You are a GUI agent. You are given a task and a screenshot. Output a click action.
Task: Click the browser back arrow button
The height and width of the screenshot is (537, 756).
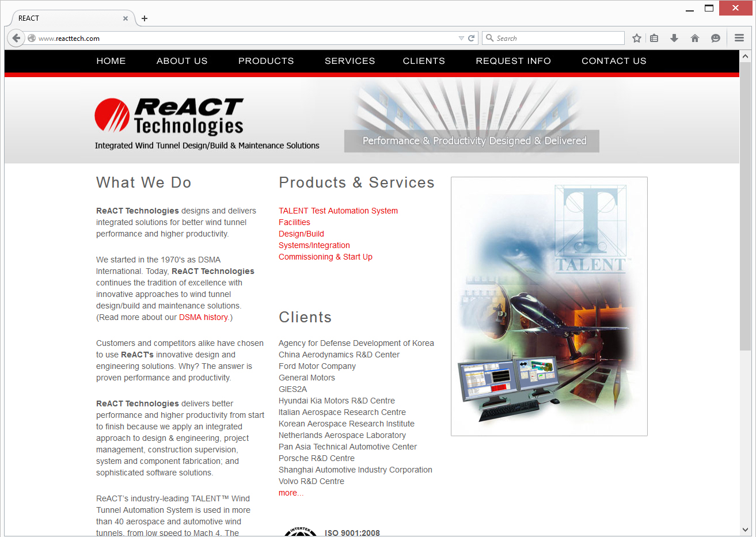pos(16,38)
